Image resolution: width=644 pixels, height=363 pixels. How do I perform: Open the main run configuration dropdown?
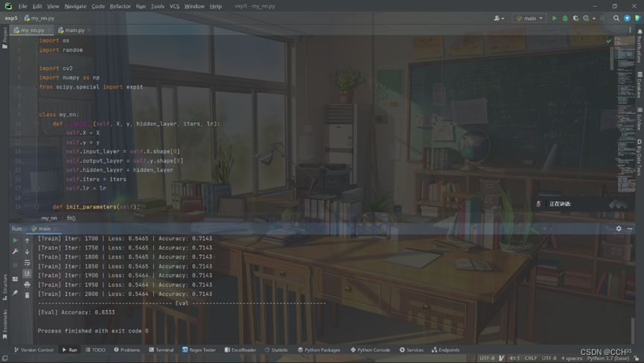[530, 18]
